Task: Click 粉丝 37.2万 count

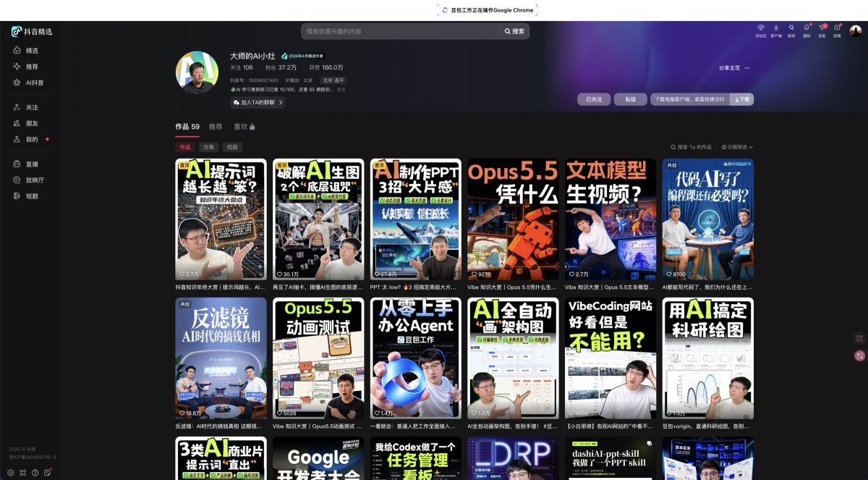Action: 281,67
